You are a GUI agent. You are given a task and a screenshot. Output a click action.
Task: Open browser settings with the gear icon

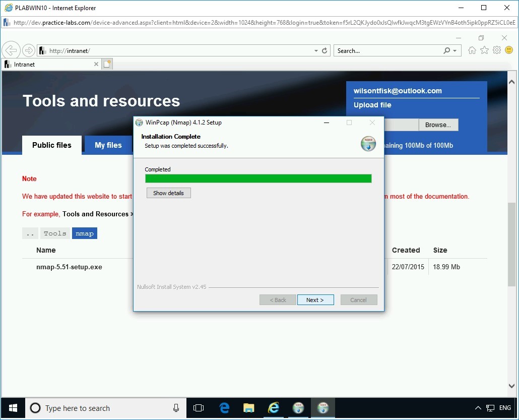click(x=496, y=50)
